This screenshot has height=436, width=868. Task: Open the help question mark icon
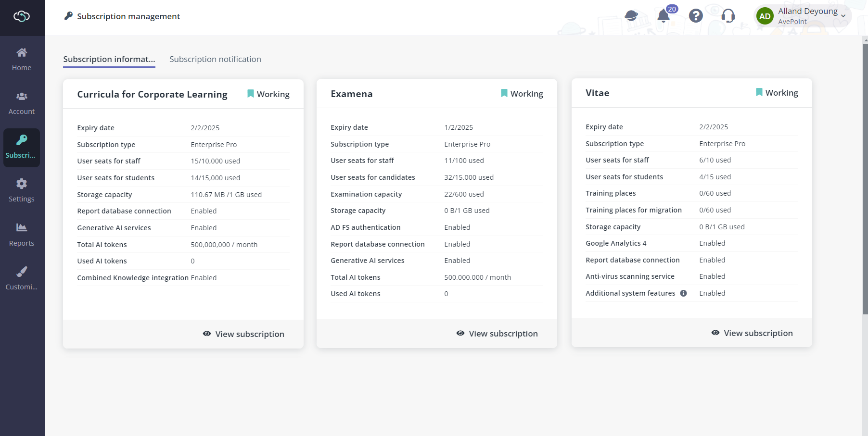[696, 16]
